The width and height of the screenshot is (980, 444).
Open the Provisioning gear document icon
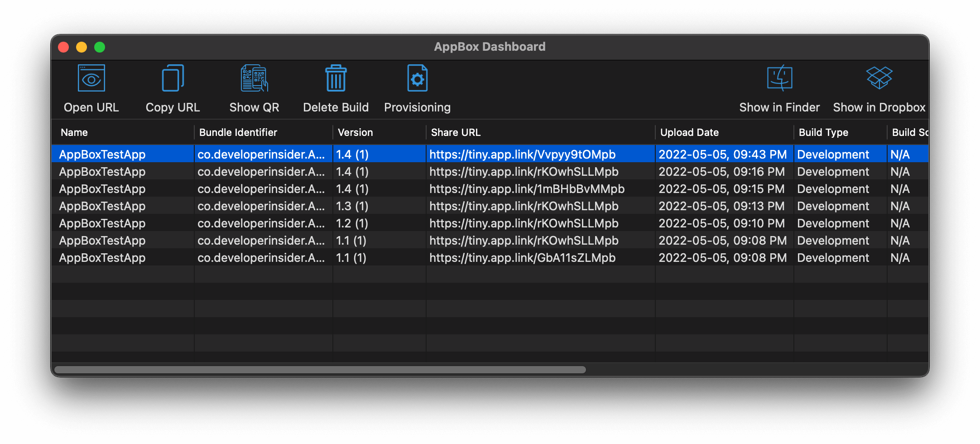417,79
